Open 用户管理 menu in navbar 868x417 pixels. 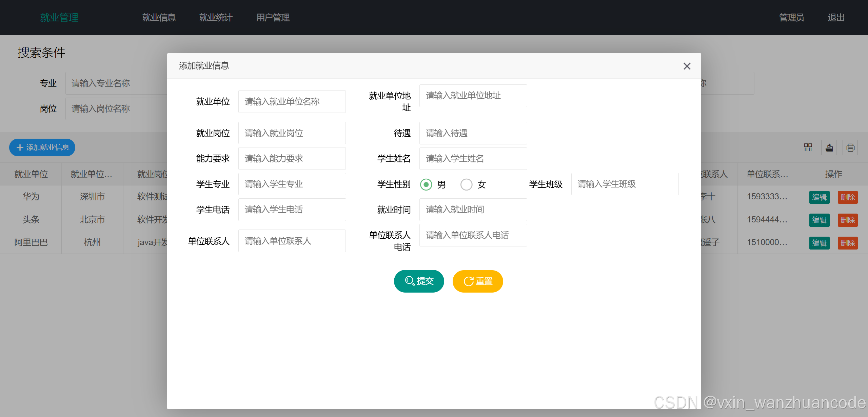273,18
